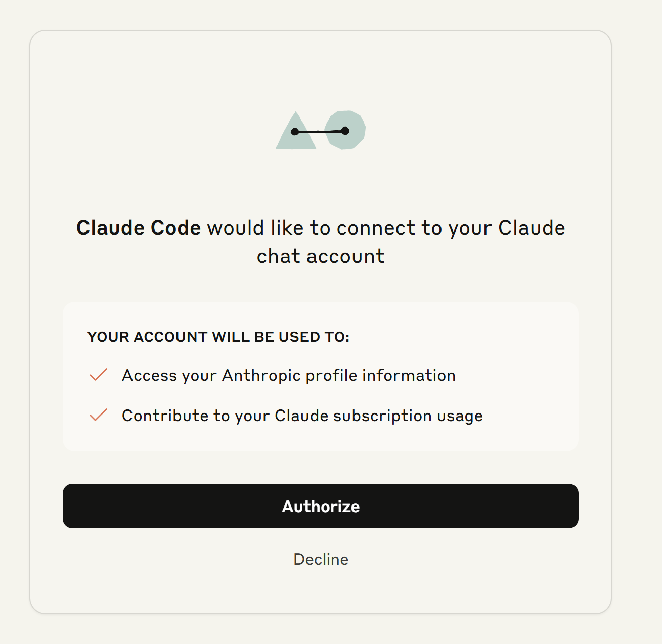Click the green rounded shape in the logo

345,130
